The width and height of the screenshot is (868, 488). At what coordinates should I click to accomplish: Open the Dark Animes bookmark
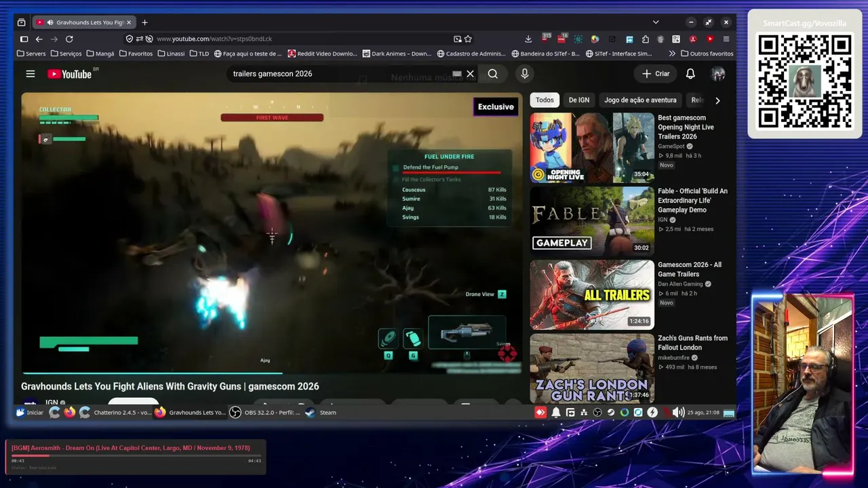coord(397,54)
